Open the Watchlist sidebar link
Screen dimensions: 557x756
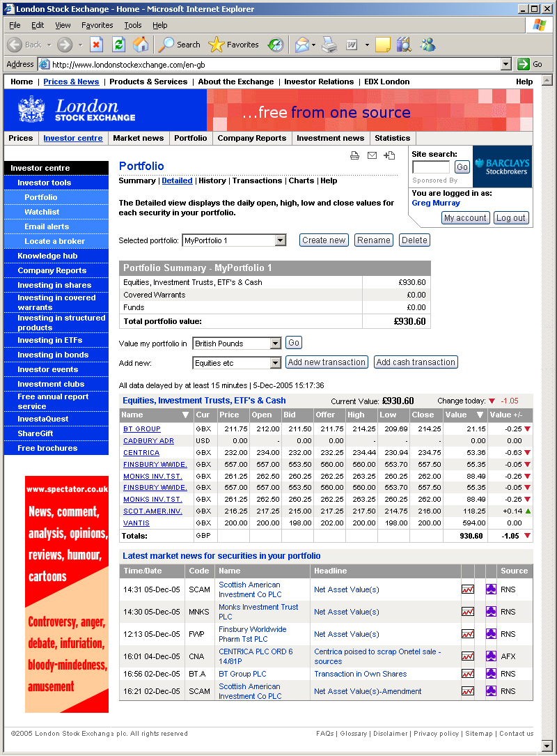tap(42, 212)
